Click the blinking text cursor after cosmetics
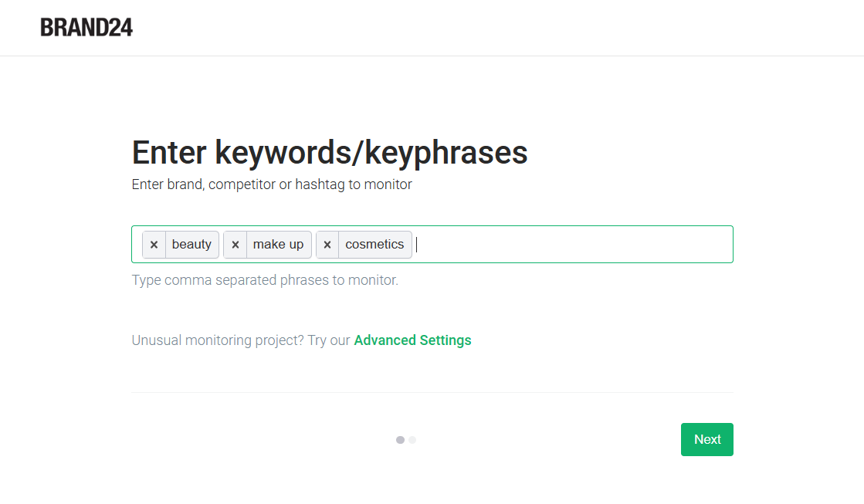 click(417, 245)
